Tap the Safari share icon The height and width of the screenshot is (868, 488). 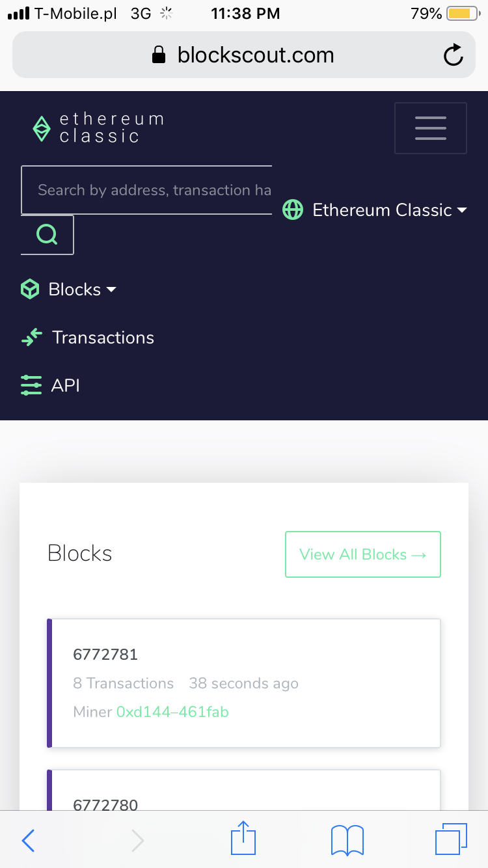(x=243, y=839)
